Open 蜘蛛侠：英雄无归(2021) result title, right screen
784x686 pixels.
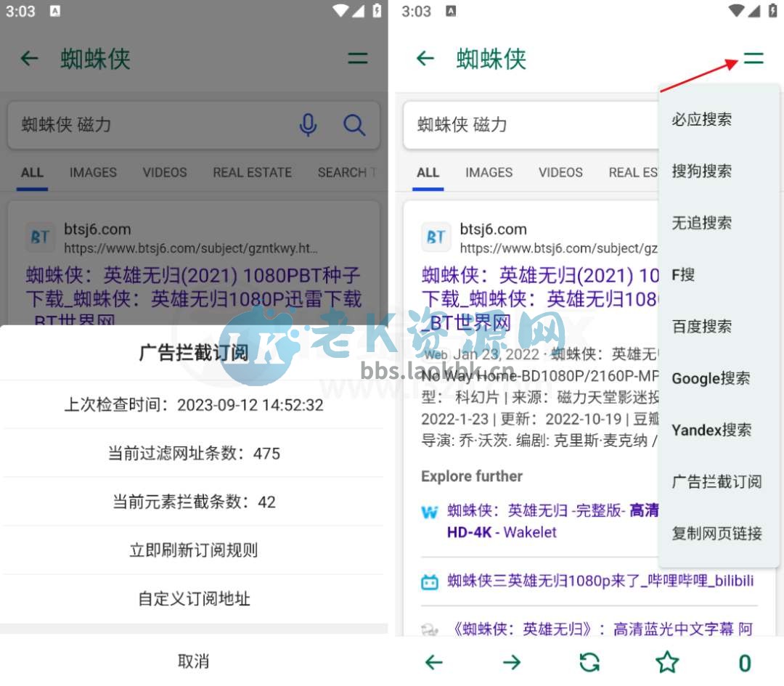540,299
